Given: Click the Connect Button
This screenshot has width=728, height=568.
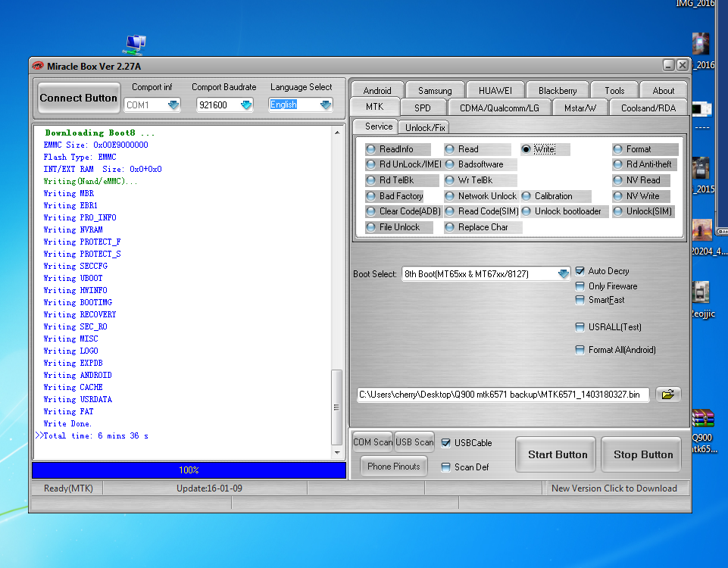Looking at the screenshot, I should (x=79, y=98).
